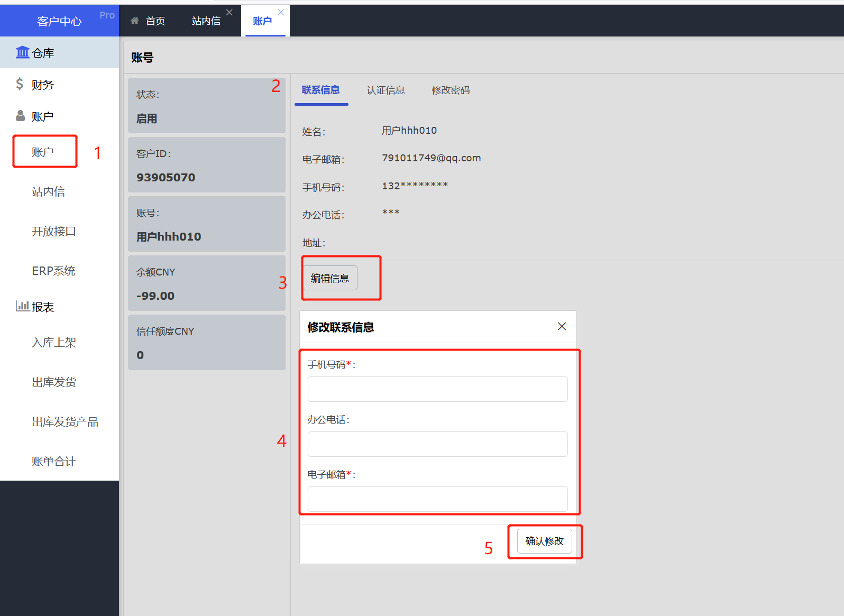Image resolution: width=844 pixels, height=616 pixels.
Task: Open the 联系信息 tab
Action: (x=320, y=90)
